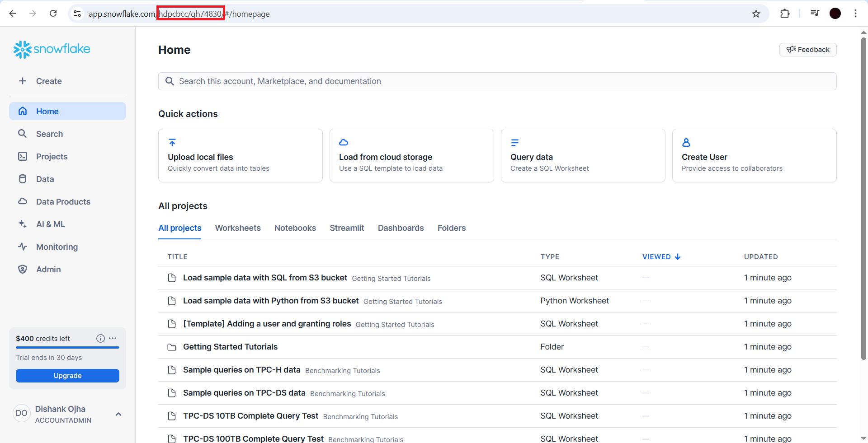This screenshot has height=443, width=868.
Task: Switch to the Worksheets tab
Action: click(238, 228)
